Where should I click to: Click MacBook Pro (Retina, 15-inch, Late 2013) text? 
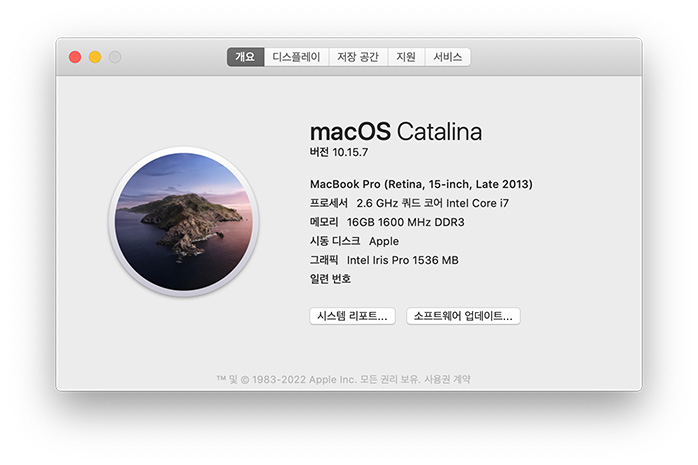421,184
